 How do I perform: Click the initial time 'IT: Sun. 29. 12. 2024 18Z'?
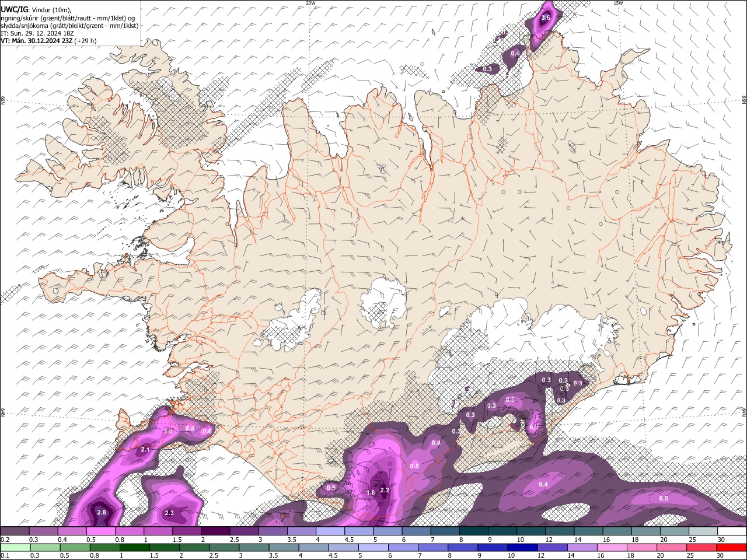click(x=37, y=33)
